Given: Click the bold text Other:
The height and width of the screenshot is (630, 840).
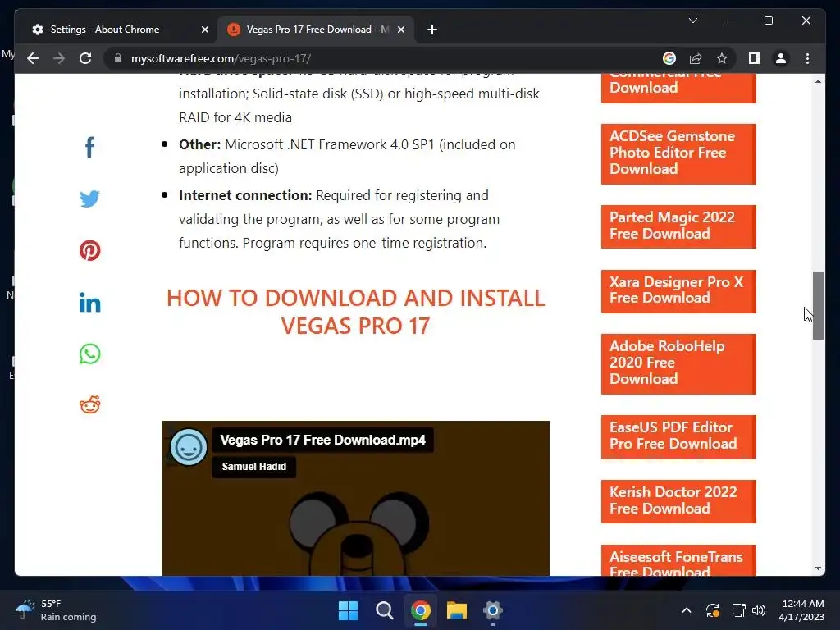Looking at the screenshot, I should [200, 144].
